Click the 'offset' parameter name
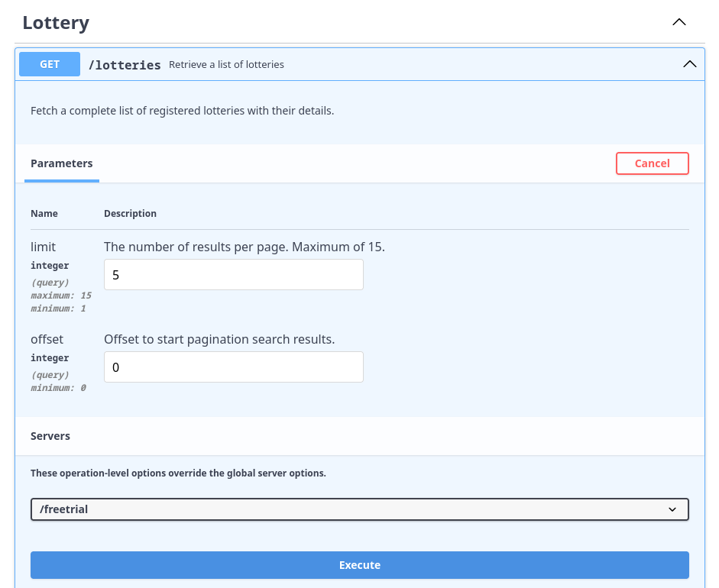This screenshot has width=719, height=588. pos(47,340)
